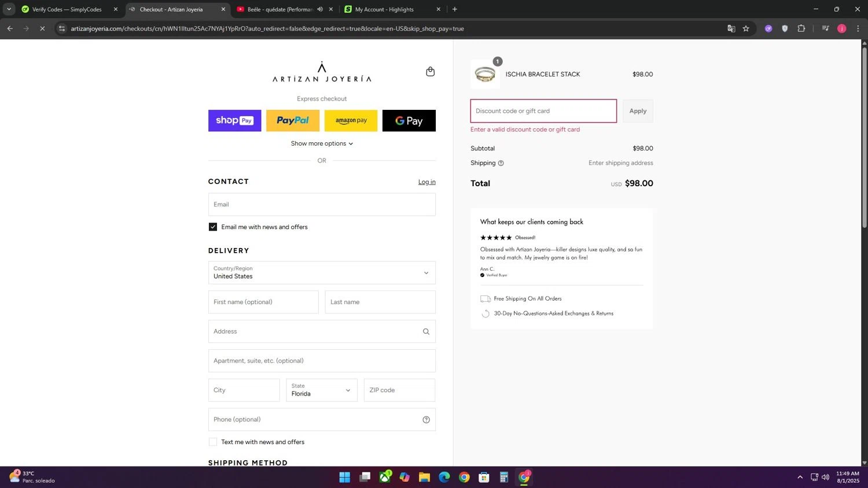This screenshot has width=868, height=488.
Task: Go back to the previous page
Action: point(10,28)
